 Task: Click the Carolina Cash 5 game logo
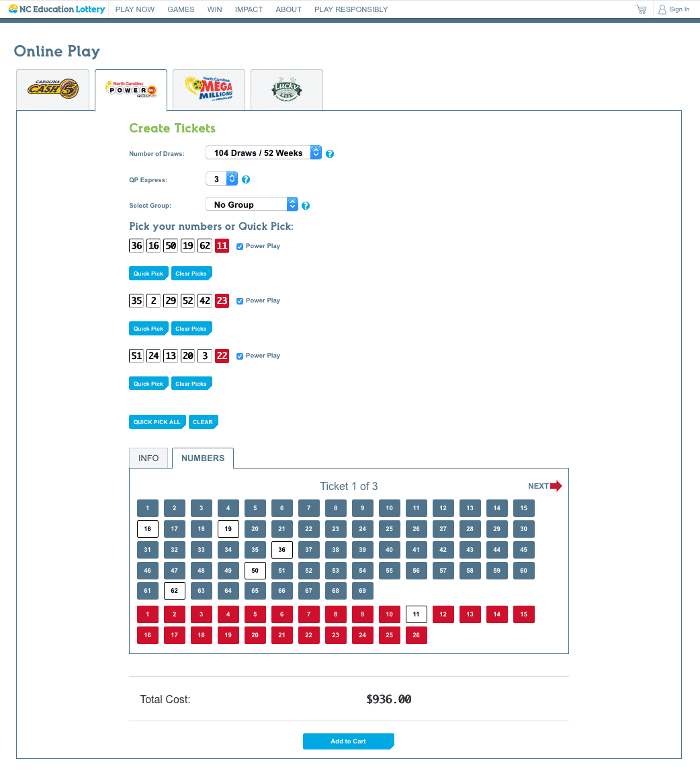click(52, 89)
